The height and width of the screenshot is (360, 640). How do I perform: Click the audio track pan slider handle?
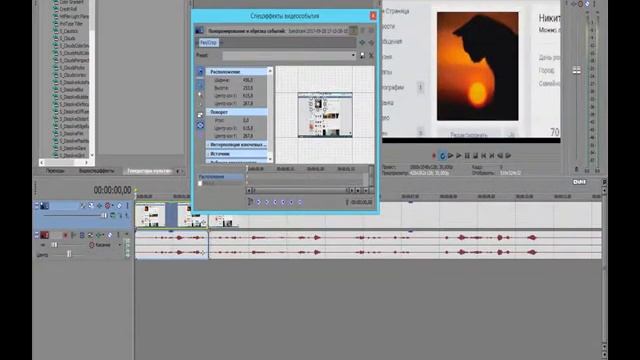(69, 254)
